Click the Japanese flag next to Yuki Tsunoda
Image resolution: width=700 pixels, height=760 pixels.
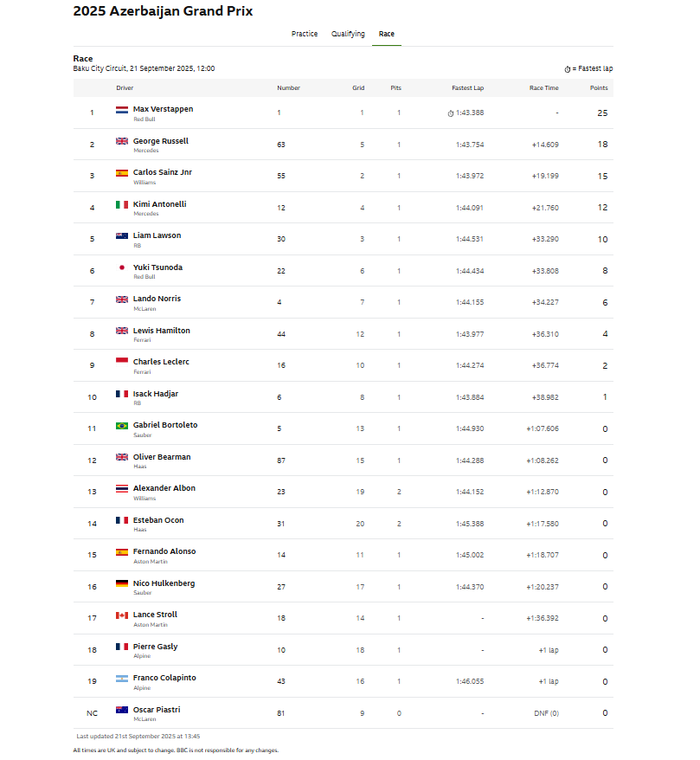(122, 267)
